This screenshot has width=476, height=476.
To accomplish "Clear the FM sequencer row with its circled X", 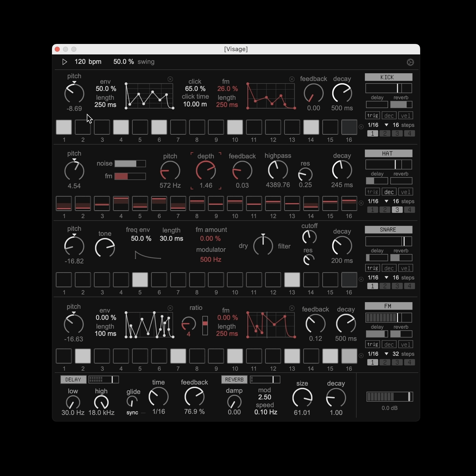I will (361, 356).
